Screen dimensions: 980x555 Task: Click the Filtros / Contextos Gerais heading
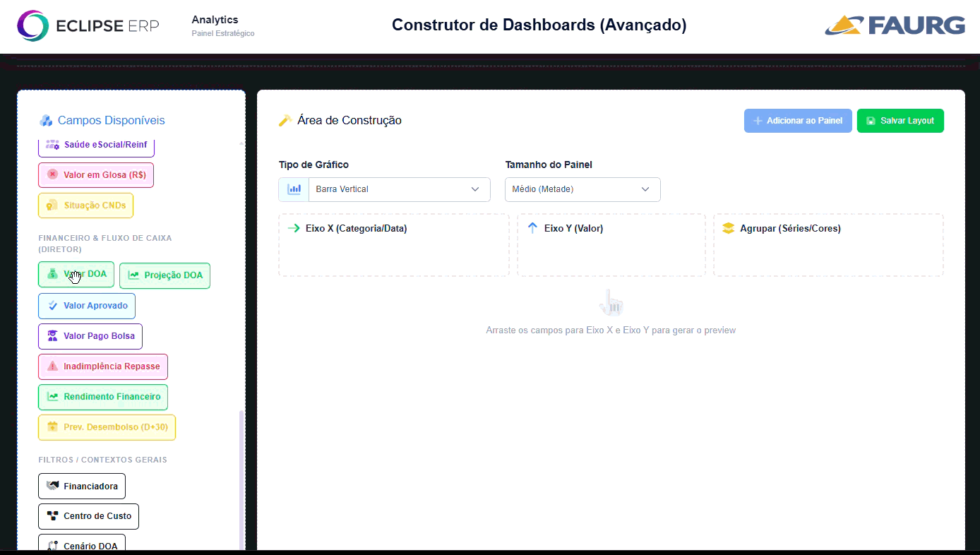(x=102, y=460)
